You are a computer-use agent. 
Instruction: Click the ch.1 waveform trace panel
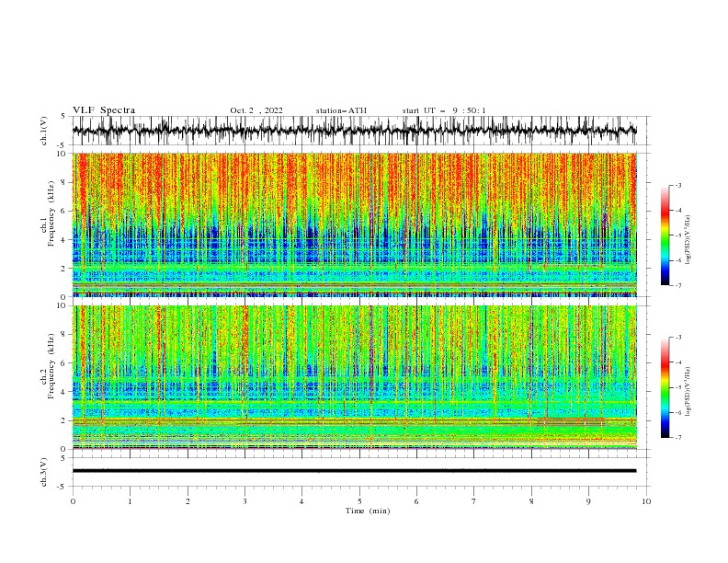(x=361, y=131)
